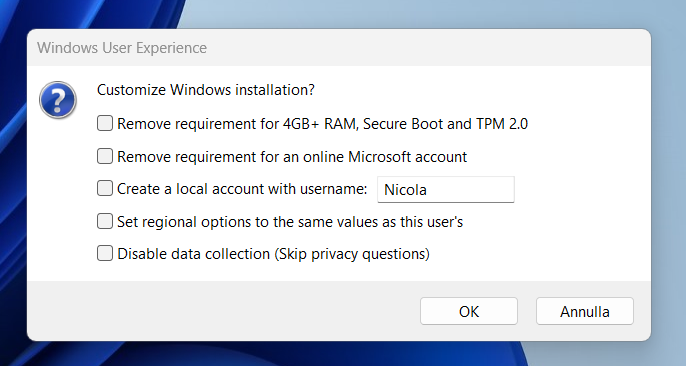The height and width of the screenshot is (366, 686).
Task: Tick Disable data collection checkbox
Action: (x=105, y=253)
